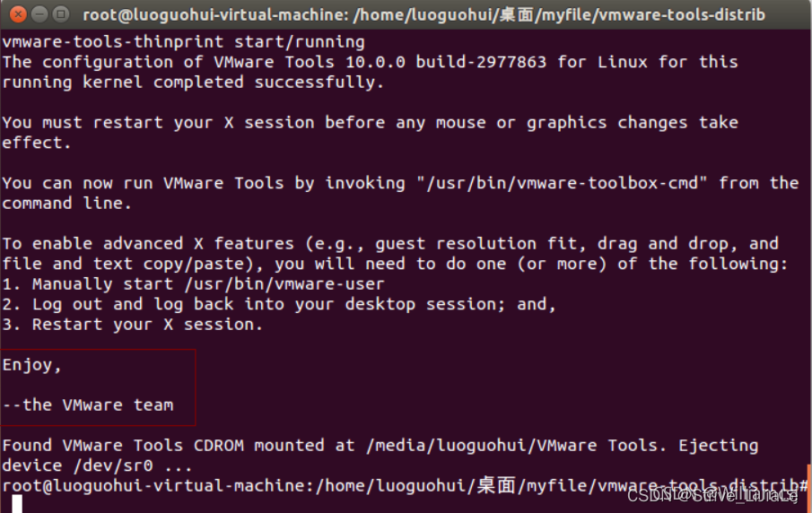Click the "/media/luoguohui/VMware Tools." mount path

pyautogui.click(x=520, y=446)
